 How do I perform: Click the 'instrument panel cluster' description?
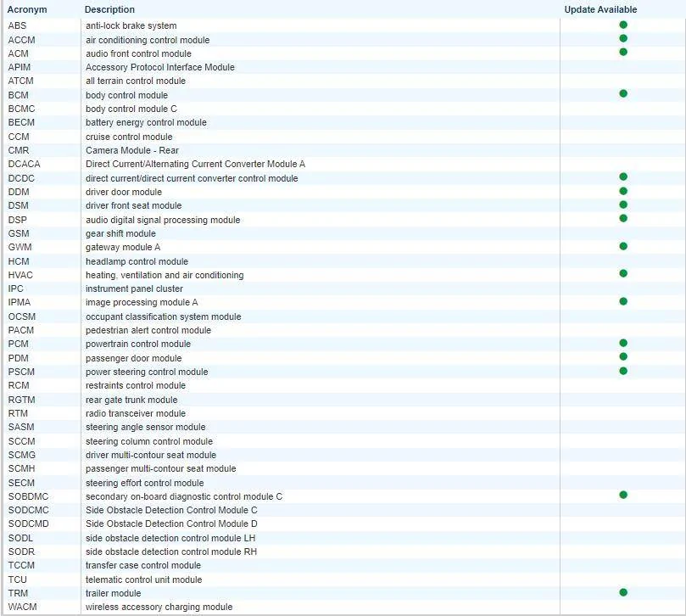(134, 288)
